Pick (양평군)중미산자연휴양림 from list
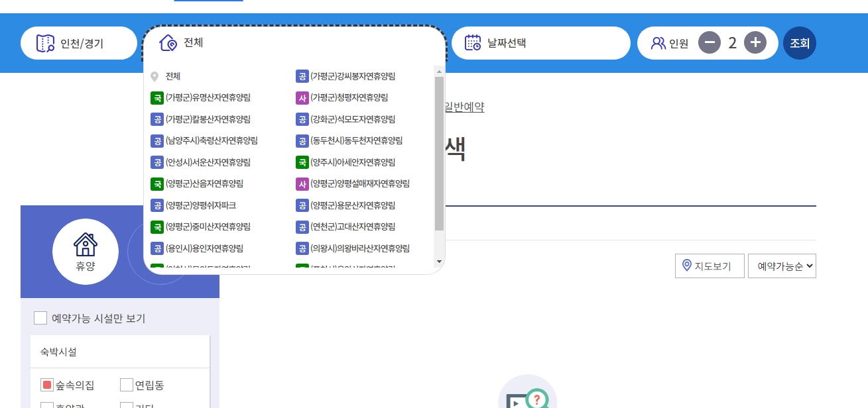 click(x=208, y=227)
